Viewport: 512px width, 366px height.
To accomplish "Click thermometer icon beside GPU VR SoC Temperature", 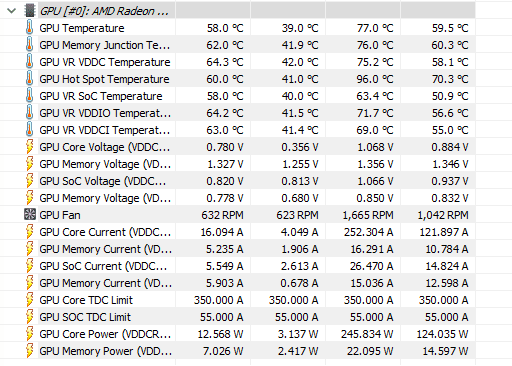I will point(29,96).
